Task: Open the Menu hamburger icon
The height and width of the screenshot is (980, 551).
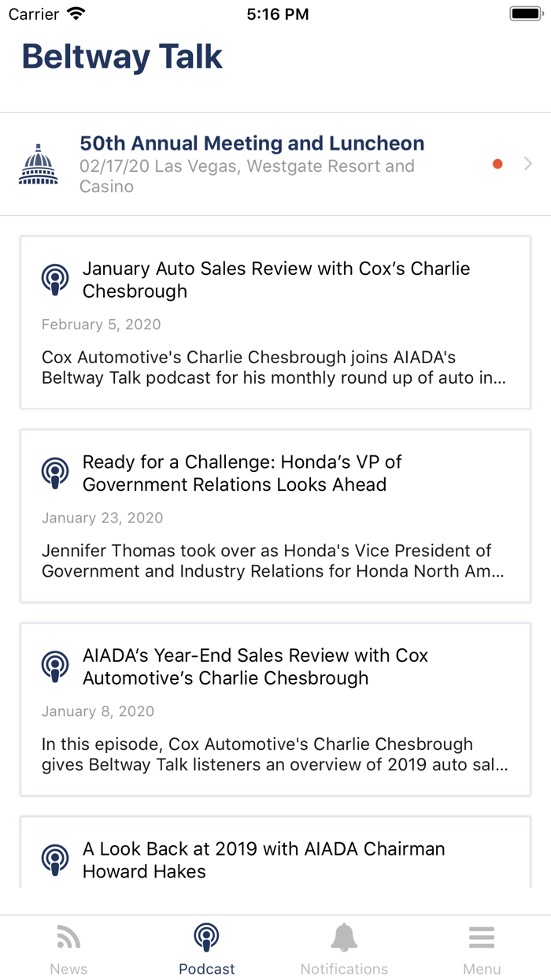Action: pos(482,937)
